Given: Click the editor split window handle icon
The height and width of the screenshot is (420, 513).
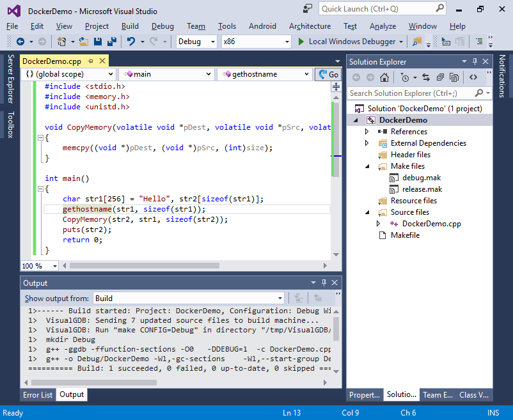Looking at the screenshot, I should click(336, 87).
